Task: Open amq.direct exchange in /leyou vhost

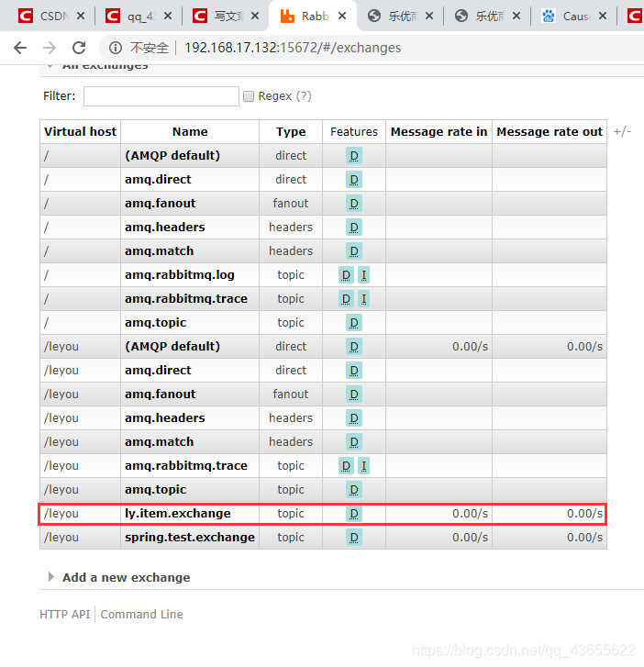Action: [x=158, y=370]
